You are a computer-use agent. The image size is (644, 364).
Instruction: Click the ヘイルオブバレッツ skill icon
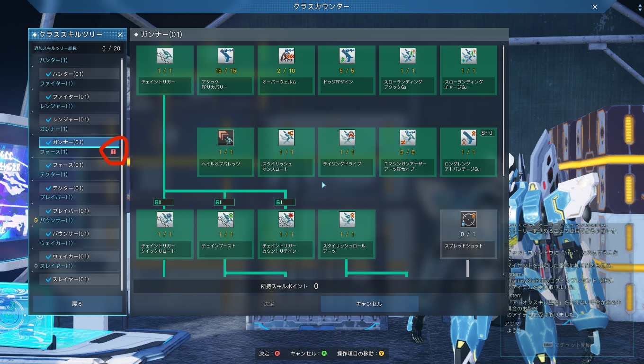click(225, 137)
